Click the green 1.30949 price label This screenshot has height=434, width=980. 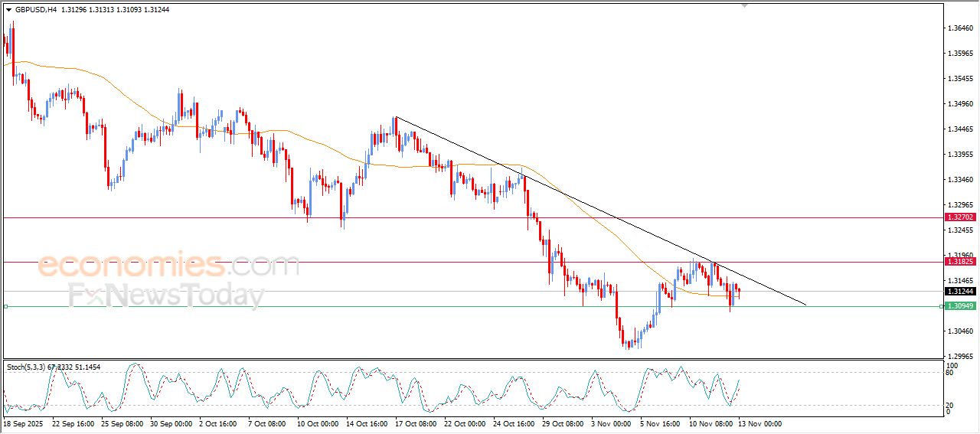click(x=960, y=306)
